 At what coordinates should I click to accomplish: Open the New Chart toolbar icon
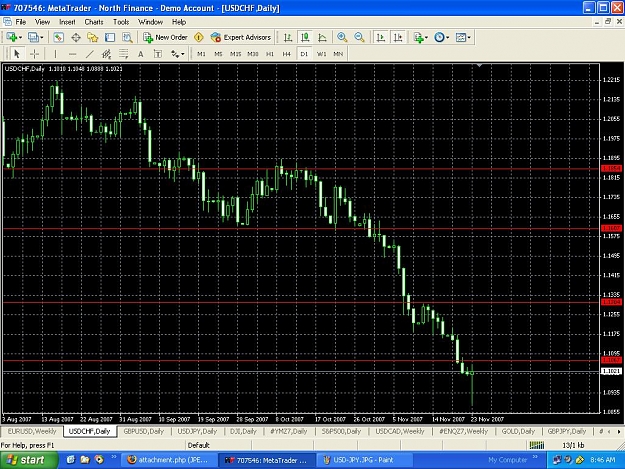click(11, 37)
